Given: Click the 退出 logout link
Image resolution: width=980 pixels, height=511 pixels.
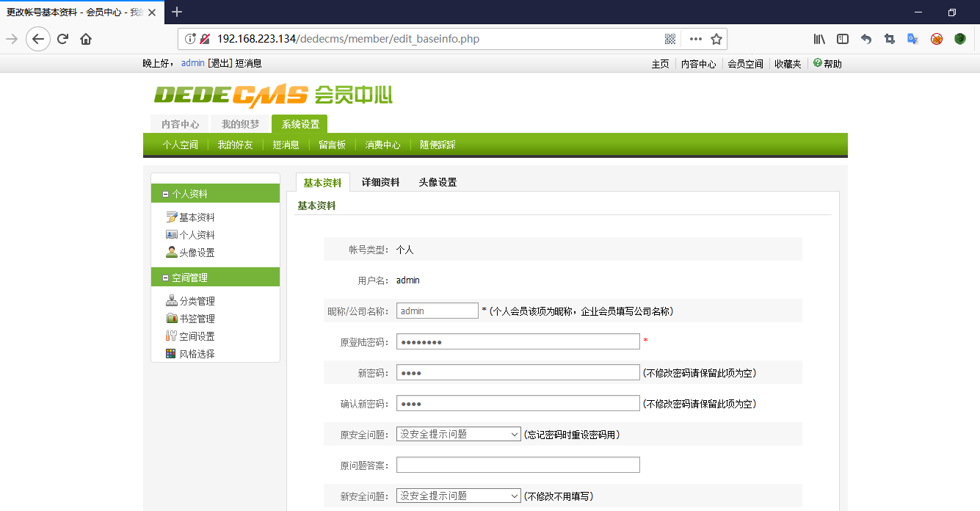Looking at the screenshot, I should click(x=219, y=63).
